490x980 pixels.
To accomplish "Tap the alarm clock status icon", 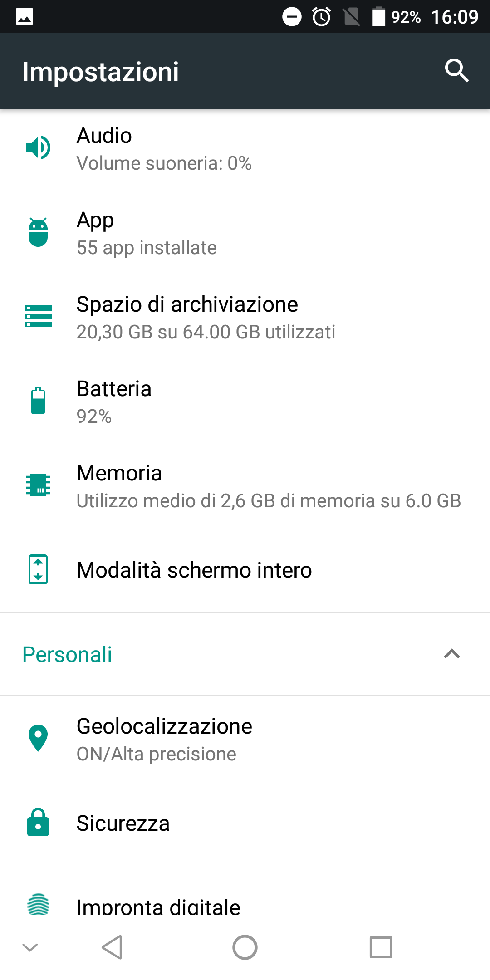I will pos(322,17).
